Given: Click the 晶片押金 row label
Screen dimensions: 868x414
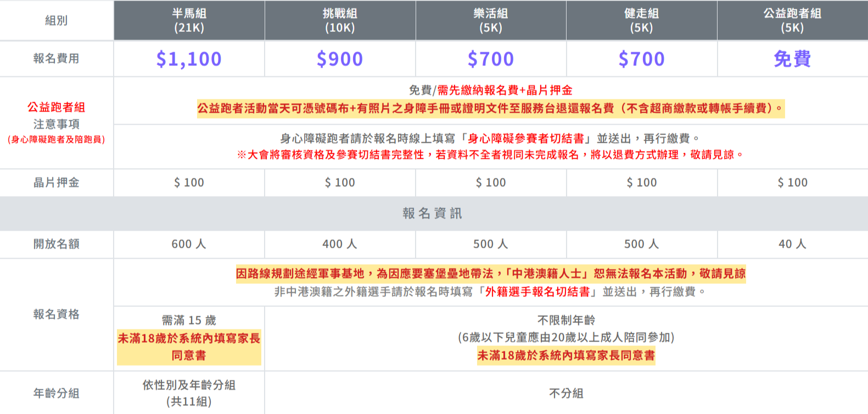Looking at the screenshot, I should (x=56, y=182).
